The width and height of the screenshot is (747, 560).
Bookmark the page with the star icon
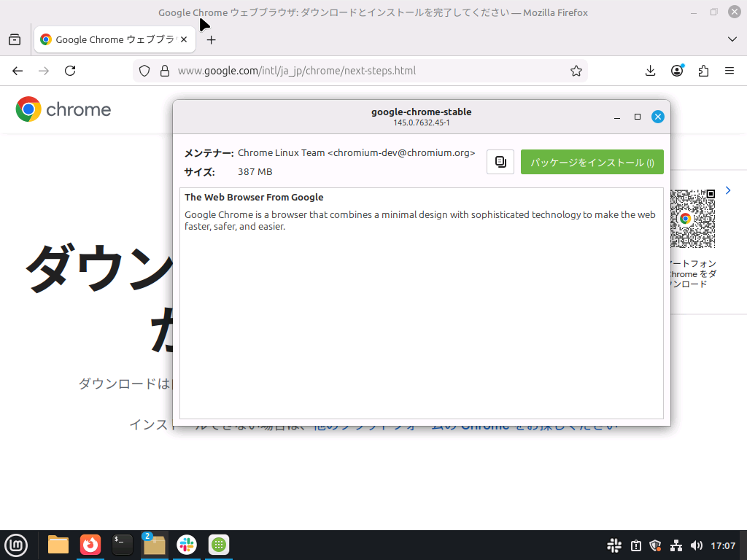[x=576, y=71]
